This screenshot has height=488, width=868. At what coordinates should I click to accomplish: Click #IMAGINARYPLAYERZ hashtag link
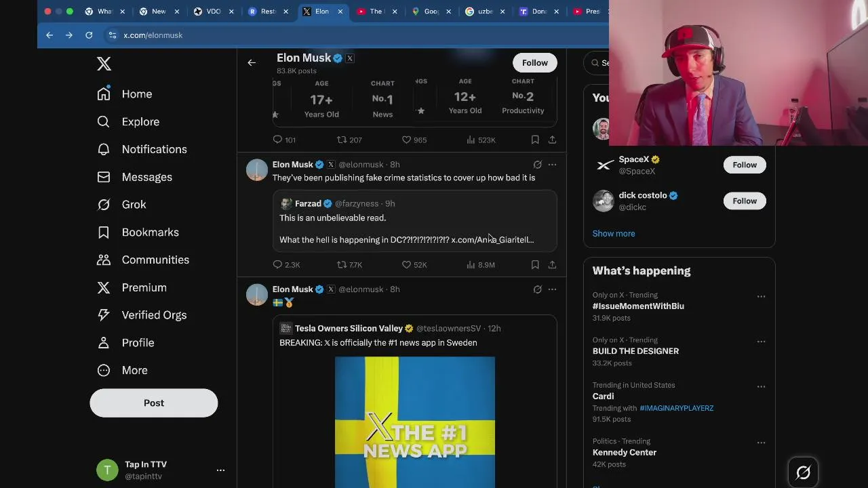point(676,408)
